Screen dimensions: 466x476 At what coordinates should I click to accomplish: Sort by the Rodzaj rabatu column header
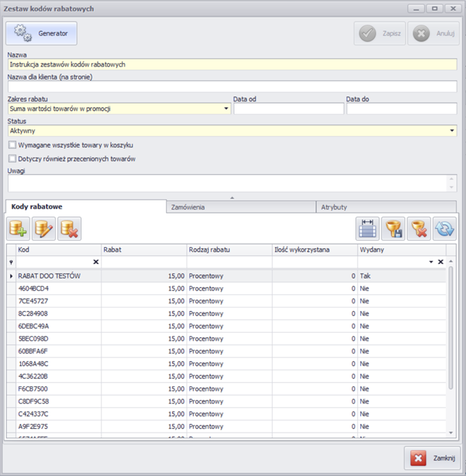click(x=229, y=250)
